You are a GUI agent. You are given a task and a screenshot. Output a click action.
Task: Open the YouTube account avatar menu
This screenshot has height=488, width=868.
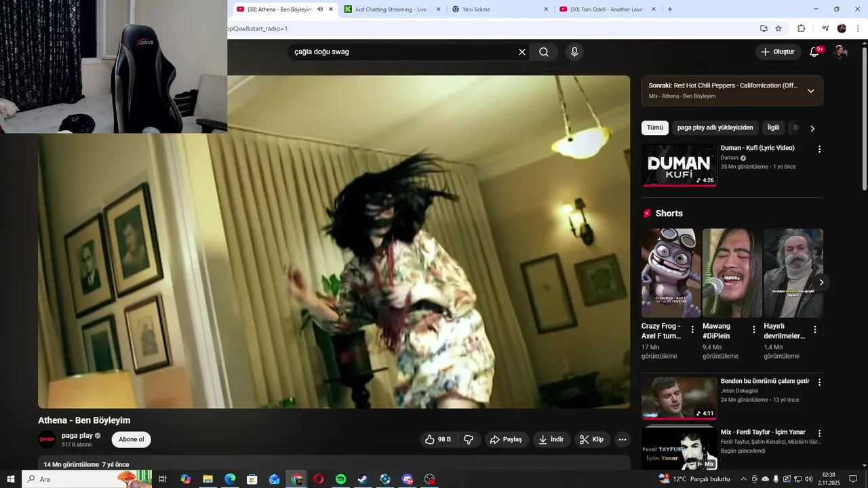click(x=840, y=52)
